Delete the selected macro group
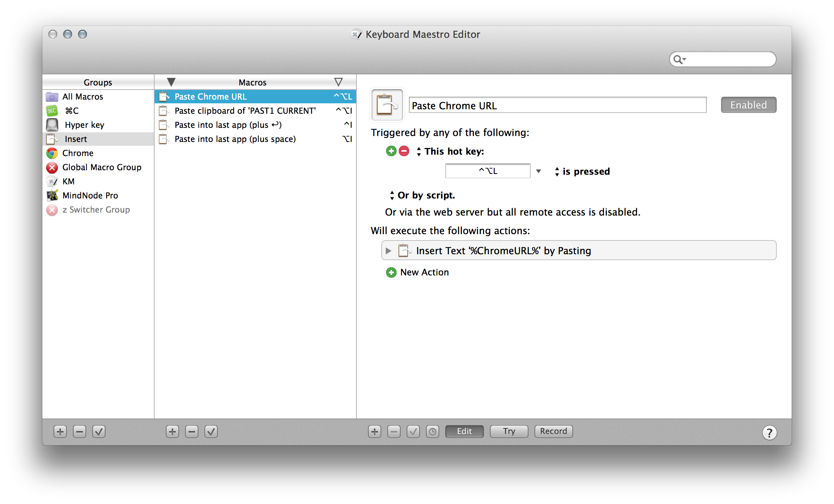 [x=80, y=432]
